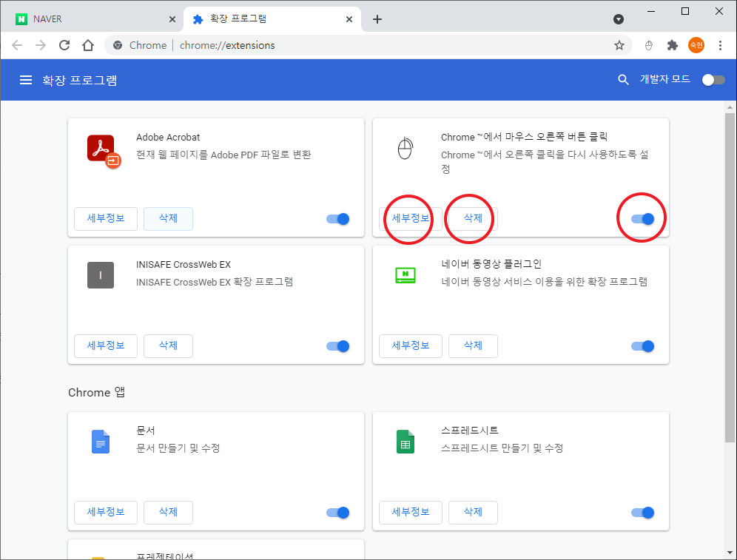Open the extensions hamburger menu

click(26, 80)
